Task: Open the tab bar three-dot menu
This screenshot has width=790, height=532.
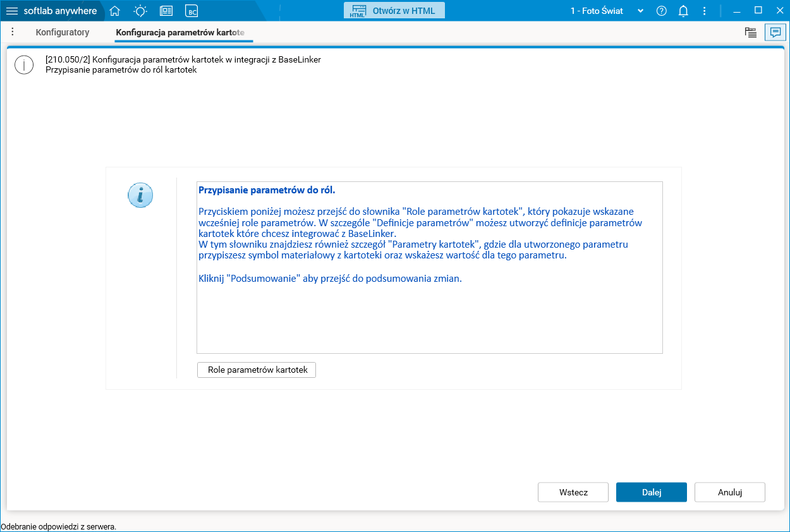Action: pyautogui.click(x=13, y=32)
